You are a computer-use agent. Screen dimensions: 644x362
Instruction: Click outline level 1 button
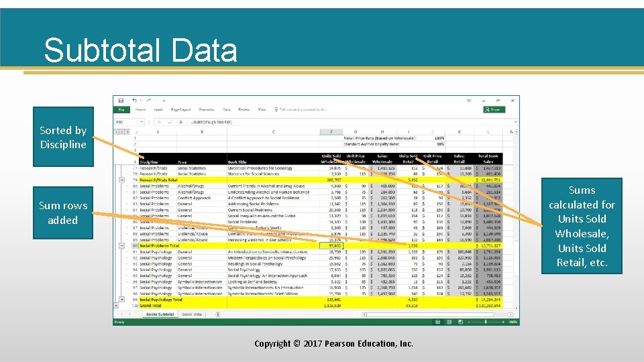tap(117, 132)
